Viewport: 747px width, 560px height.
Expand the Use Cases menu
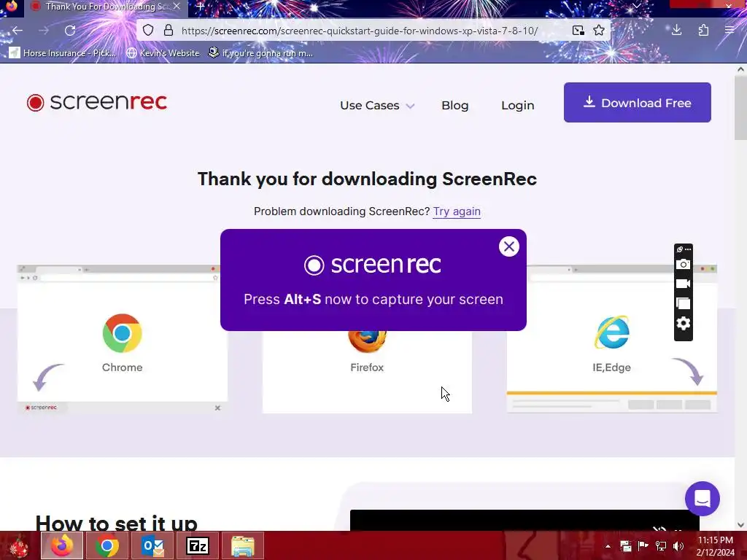(x=377, y=105)
